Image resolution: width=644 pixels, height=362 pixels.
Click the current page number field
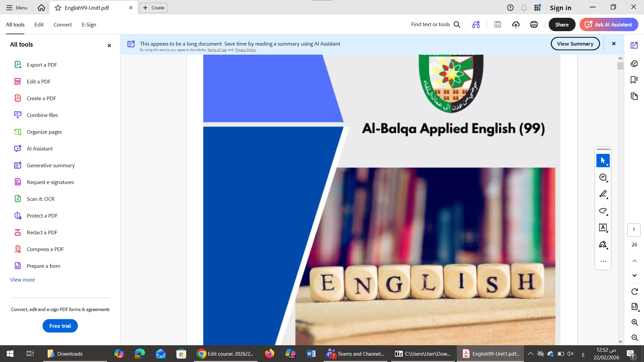click(634, 230)
